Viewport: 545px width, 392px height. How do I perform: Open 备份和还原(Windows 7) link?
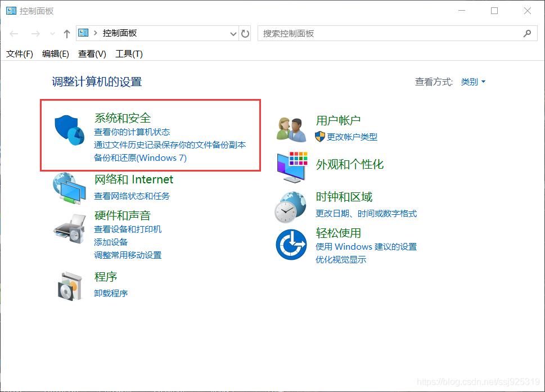140,158
